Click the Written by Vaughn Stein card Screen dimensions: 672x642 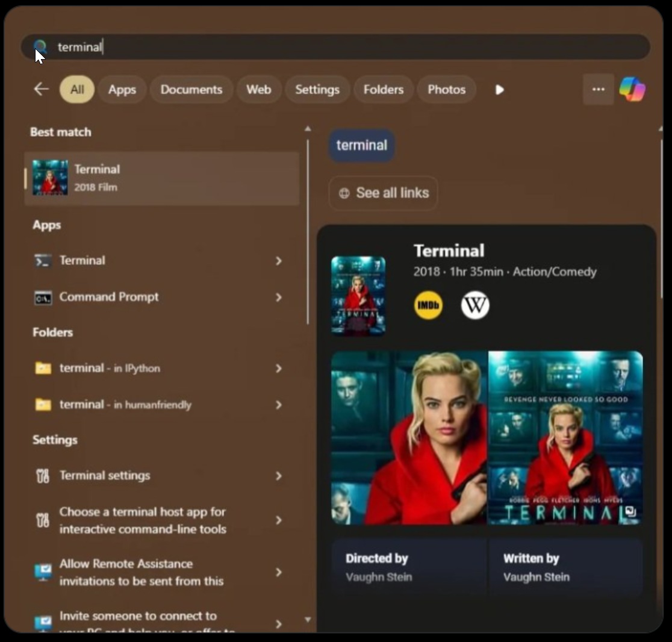point(565,567)
